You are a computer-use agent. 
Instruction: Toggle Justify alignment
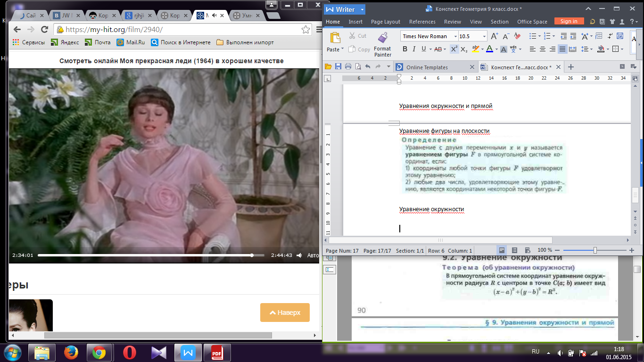click(x=562, y=49)
